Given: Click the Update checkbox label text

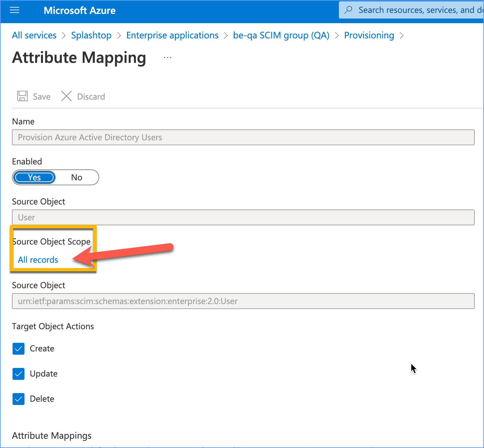Looking at the screenshot, I should [44, 374].
